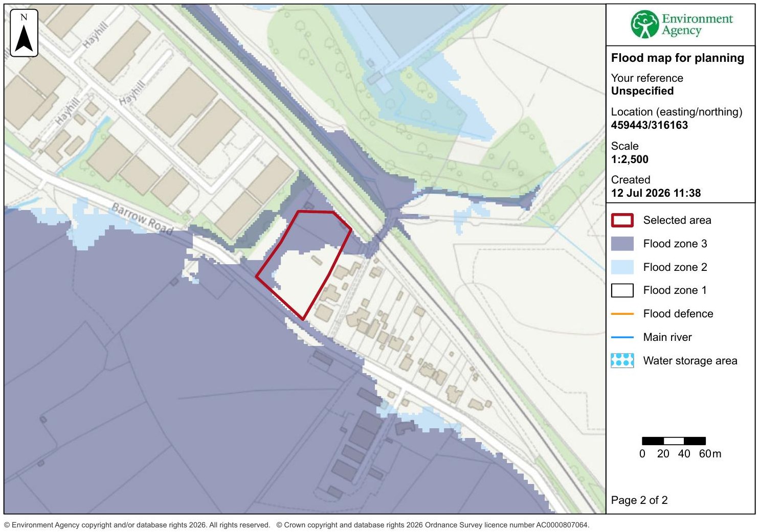759x532 pixels.
Task: Select the 'Flood map for planning' heading
Action: coord(678,58)
